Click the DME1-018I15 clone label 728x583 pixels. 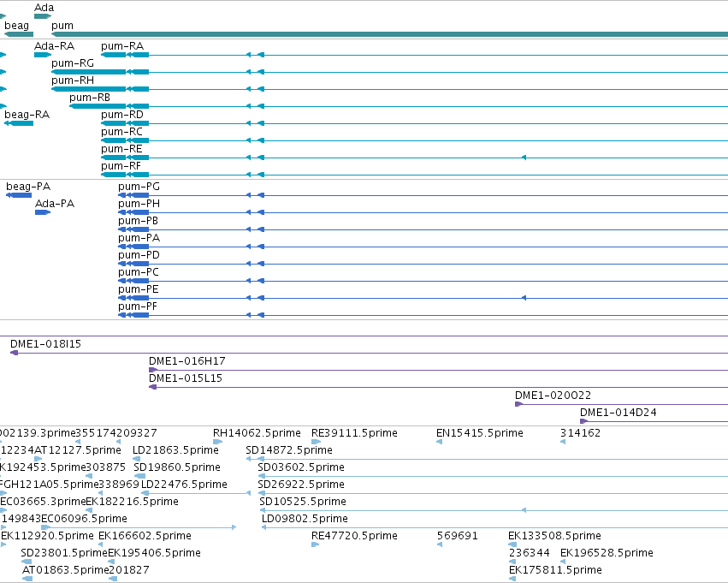(x=45, y=344)
